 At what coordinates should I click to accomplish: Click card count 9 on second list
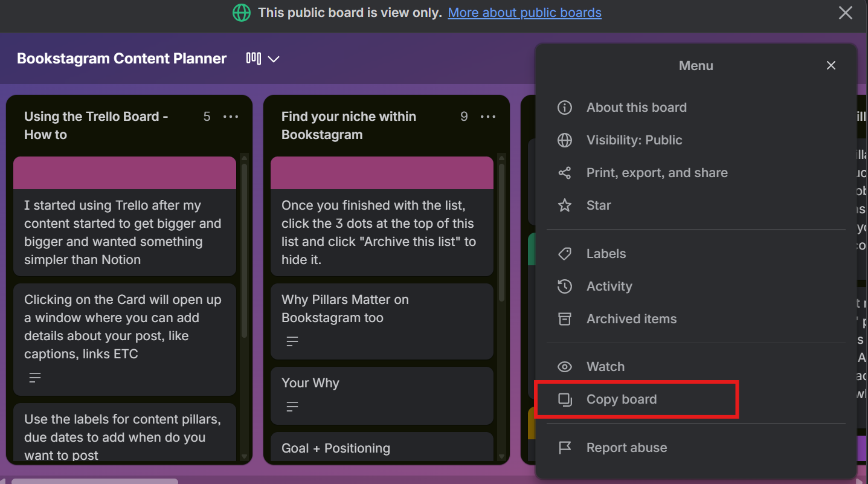click(x=464, y=117)
